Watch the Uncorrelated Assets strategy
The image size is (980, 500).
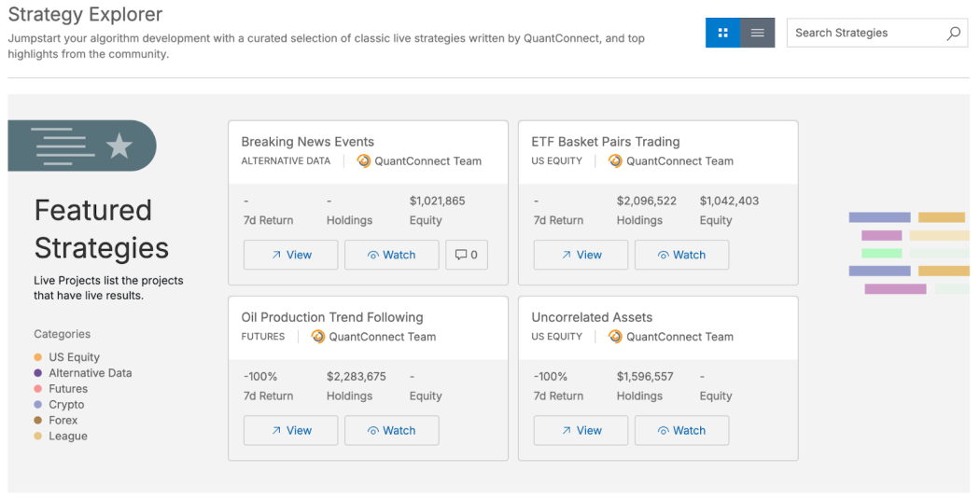tap(682, 431)
